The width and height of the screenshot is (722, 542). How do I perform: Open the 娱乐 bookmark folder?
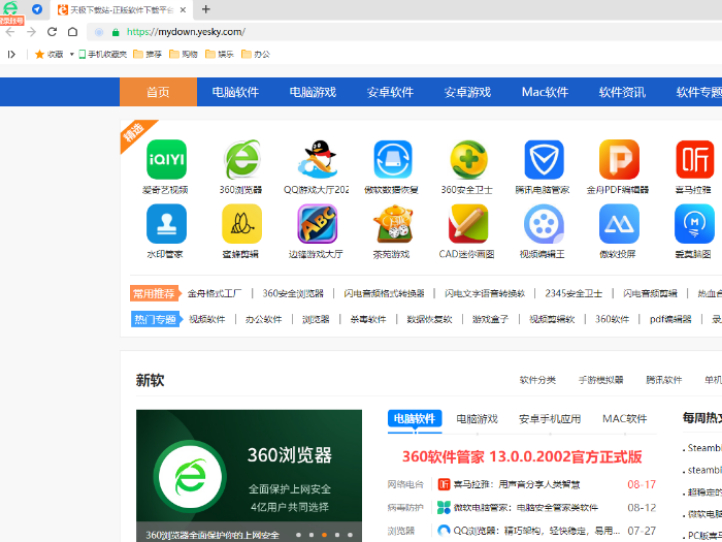click(x=219, y=54)
